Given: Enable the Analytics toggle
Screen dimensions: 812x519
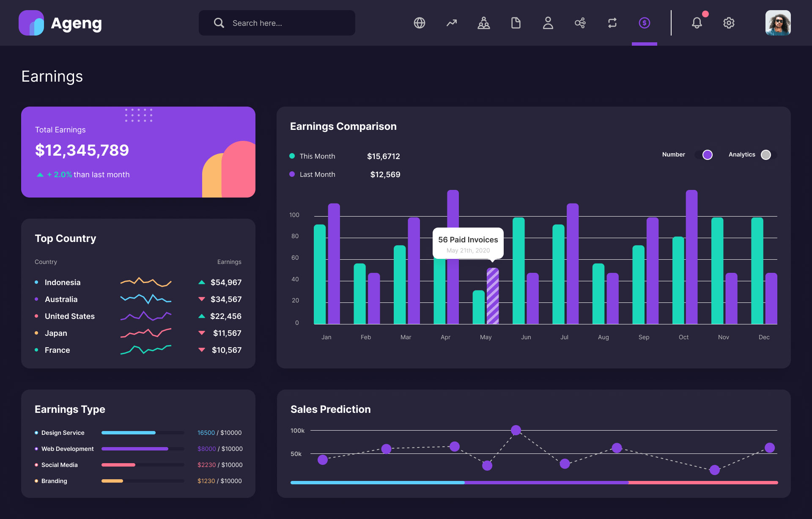Looking at the screenshot, I should (x=766, y=155).
